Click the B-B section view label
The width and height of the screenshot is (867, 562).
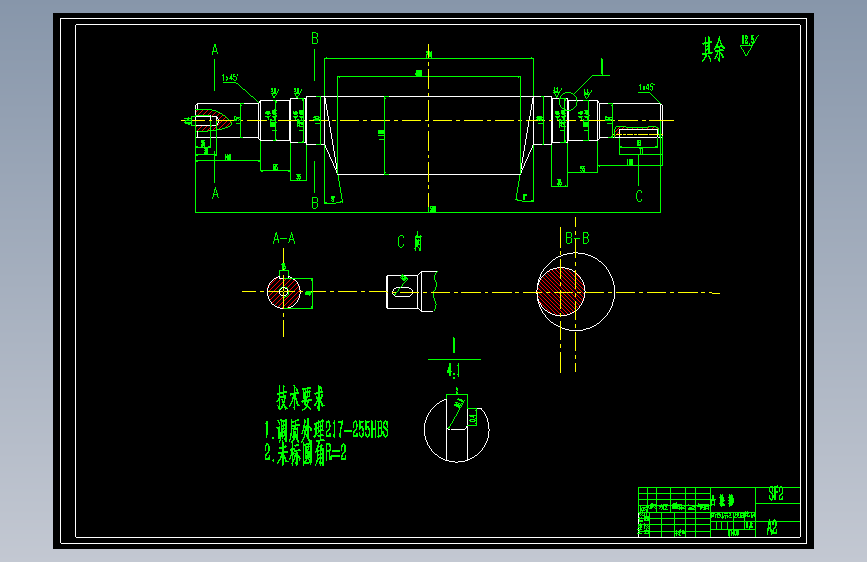(577, 238)
